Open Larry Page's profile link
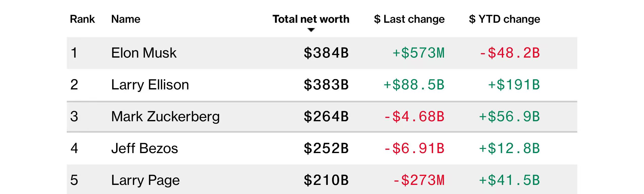The image size is (644, 194). (145, 180)
